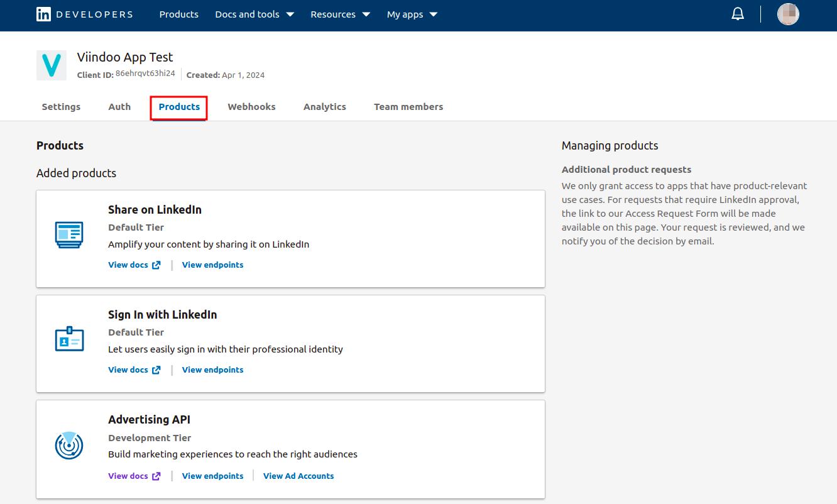
Task: Open the Analytics tab
Action: pyautogui.click(x=325, y=107)
